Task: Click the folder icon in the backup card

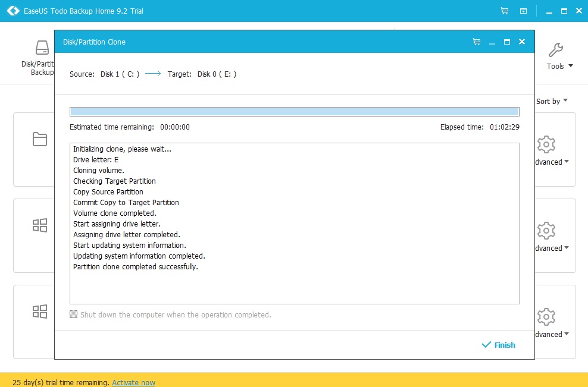Action: coord(40,139)
